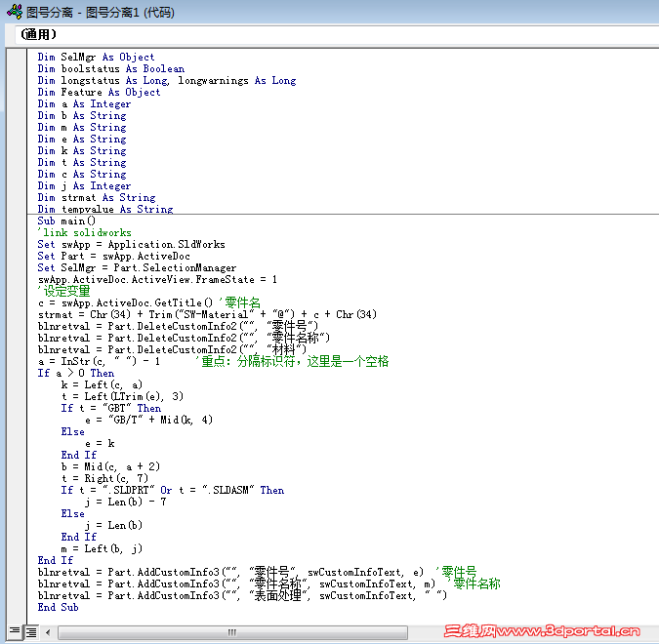The image size is (659, 644).
Task: Click AddCustomInfo3 line for 表面处理
Action: (242, 595)
